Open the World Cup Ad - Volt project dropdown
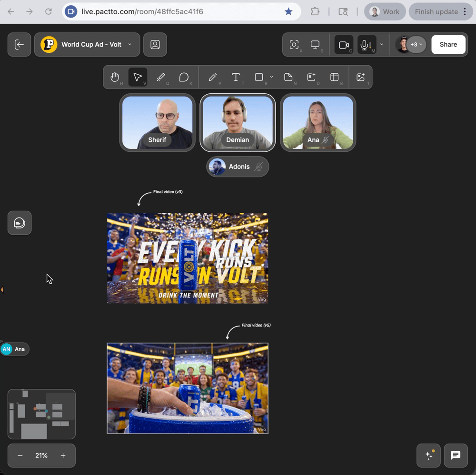Image resolution: width=476 pixels, height=475 pixels. click(87, 45)
